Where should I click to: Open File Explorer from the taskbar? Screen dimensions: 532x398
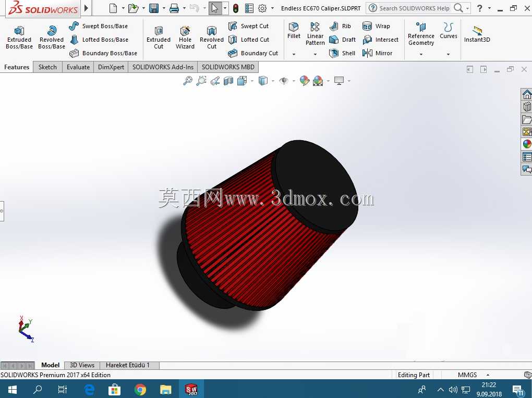tap(165, 390)
